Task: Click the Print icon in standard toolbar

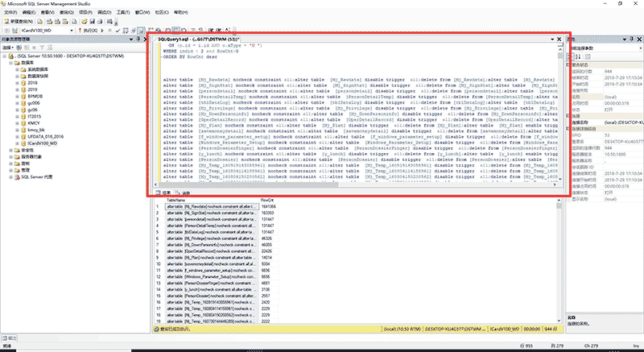Action: click(100, 22)
